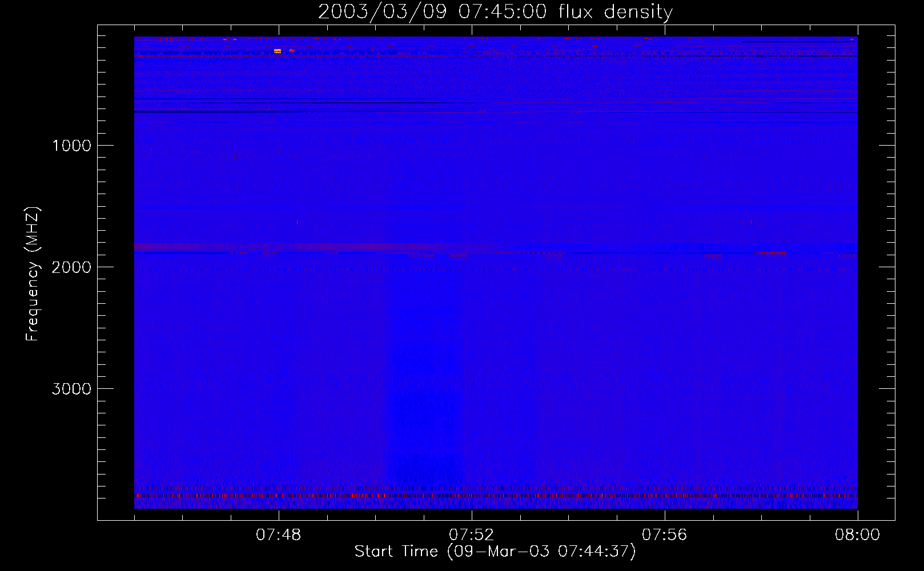Click the 07:56 time axis label
Image resolution: width=924 pixels, height=571 pixels.
pos(664,535)
